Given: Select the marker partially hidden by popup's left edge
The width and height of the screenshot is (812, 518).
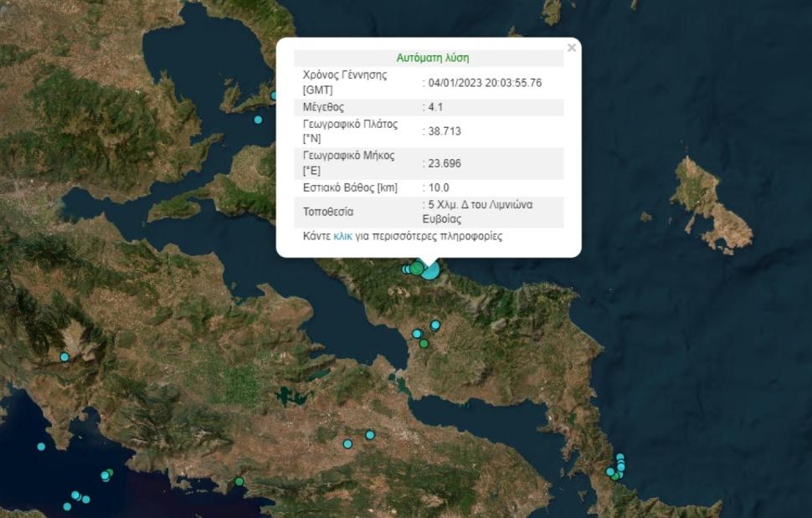Looking at the screenshot, I should coord(274,95).
